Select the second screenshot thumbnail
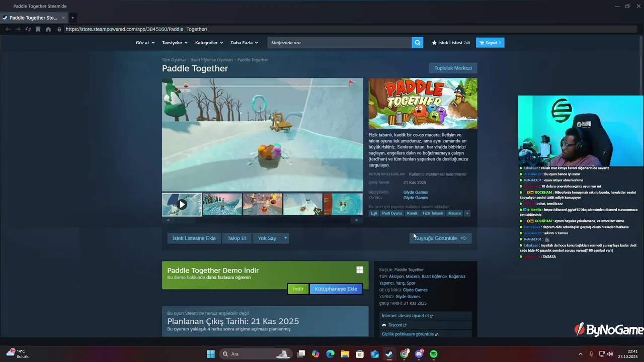Screen dimensions: 644x362 coord(222,204)
